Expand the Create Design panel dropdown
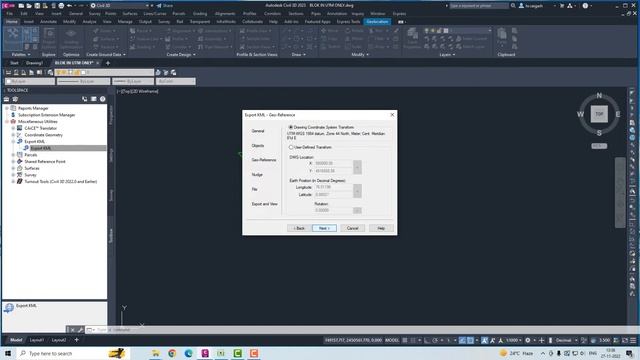The height and width of the screenshot is (360, 640). click(181, 54)
